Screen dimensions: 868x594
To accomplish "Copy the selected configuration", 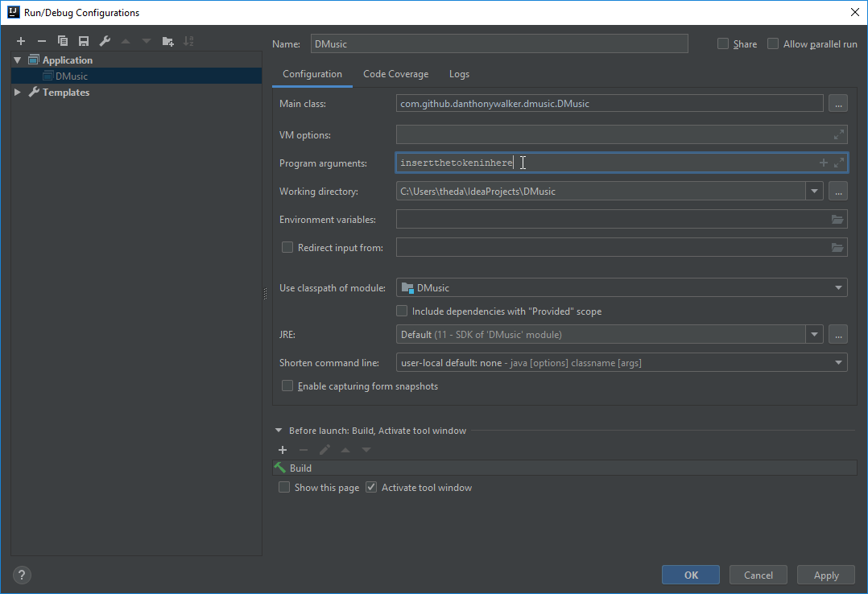I will pyautogui.click(x=63, y=41).
